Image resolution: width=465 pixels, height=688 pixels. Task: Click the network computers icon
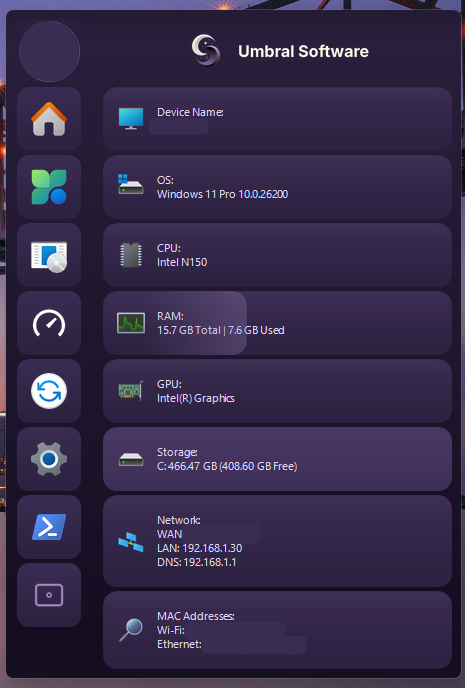[131, 542]
